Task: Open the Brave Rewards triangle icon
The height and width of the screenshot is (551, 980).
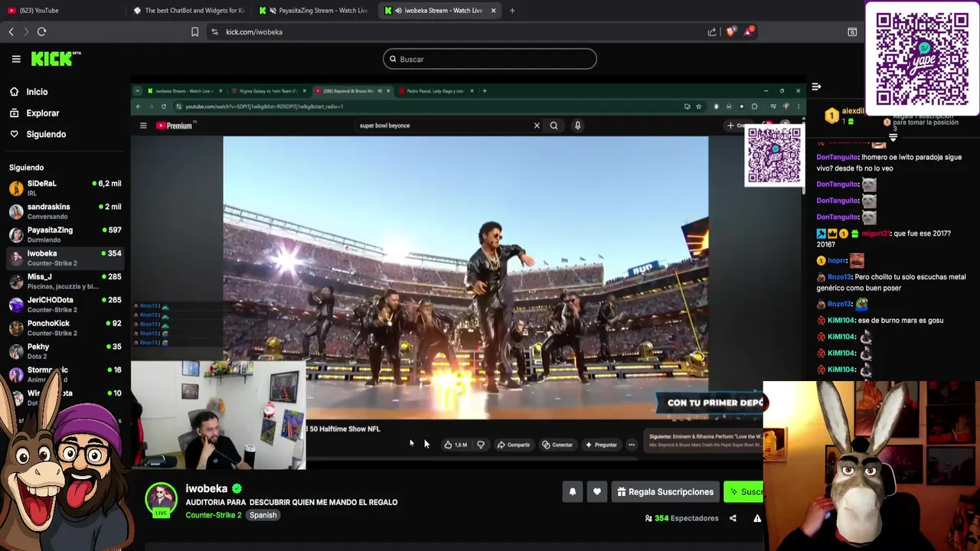Action: pyautogui.click(x=750, y=31)
